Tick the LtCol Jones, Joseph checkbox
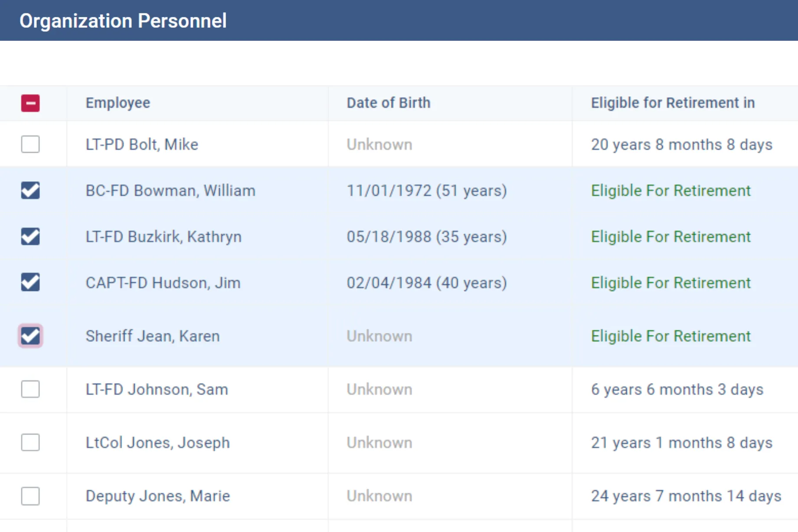This screenshot has width=798, height=532. click(30, 443)
